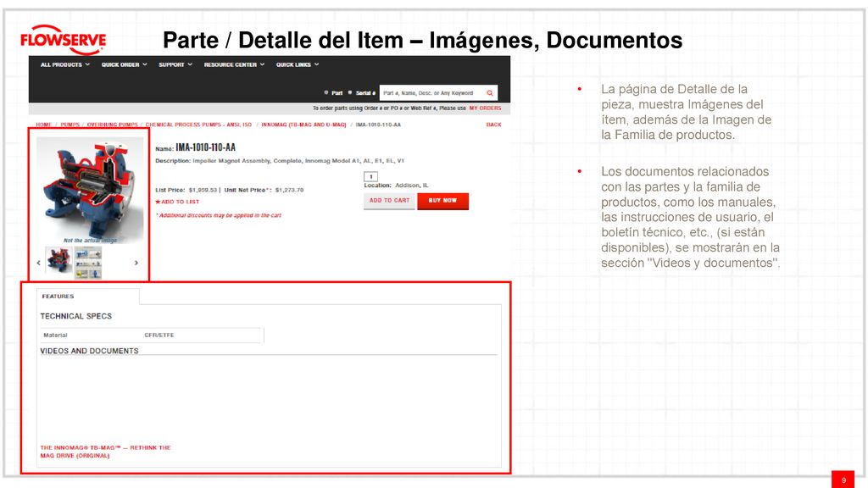868x488 pixels.
Task: Open the All Products dropdown menu
Action: [x=64, y=64]
